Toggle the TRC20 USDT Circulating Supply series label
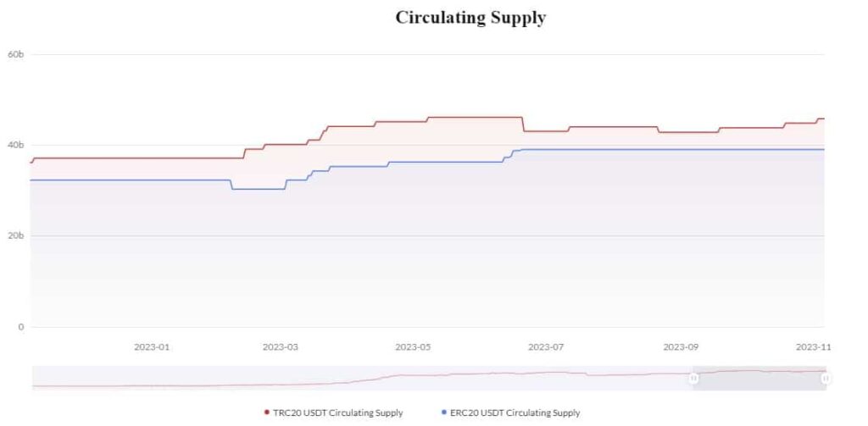Screen dimensions: 868x426 click(x=337, y=413)
